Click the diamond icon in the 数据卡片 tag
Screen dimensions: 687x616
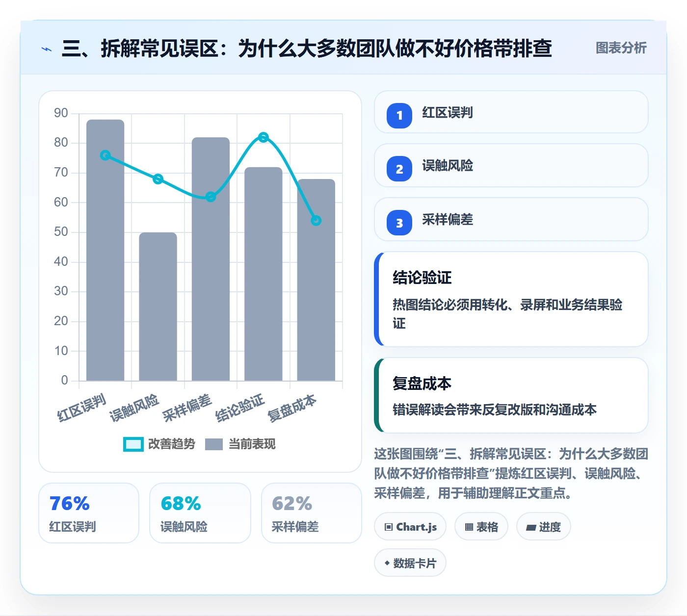point(387,563)
